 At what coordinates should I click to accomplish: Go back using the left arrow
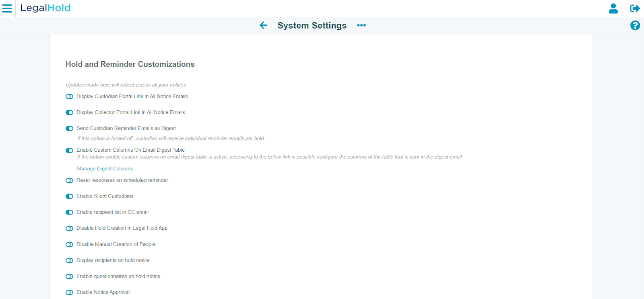point(264,25)
